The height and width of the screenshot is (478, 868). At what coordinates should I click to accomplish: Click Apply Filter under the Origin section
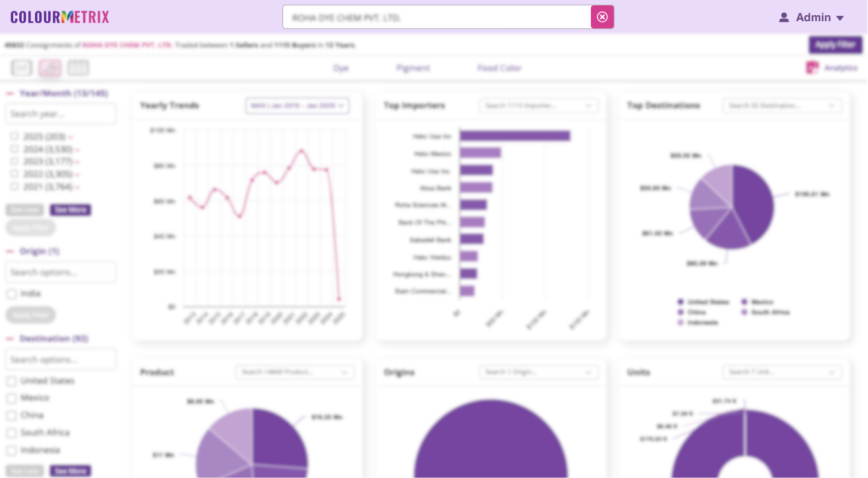(x=30, y=314)
